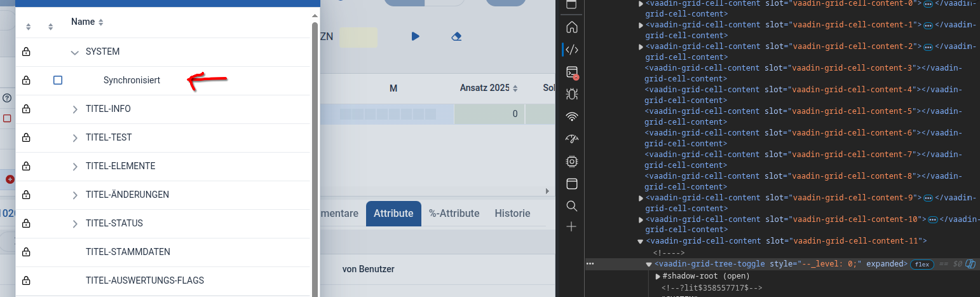980x297 pixels.
Task: Expand the TITEL-ÄNDERUNGEN tree node
Action: point(75,195)
